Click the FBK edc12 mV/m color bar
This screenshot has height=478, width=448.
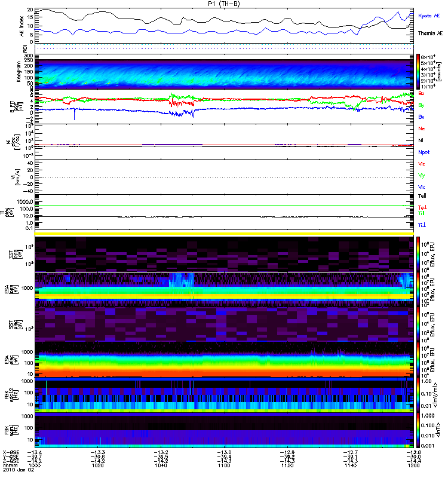point(418,395)
